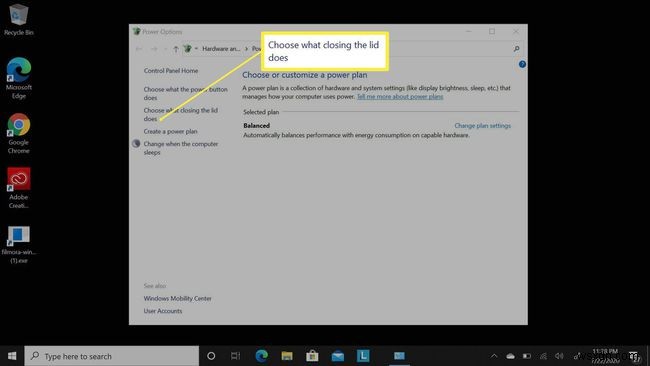Open the Action Center notification icon
650x366 pixels.
(x=634, y=356)
